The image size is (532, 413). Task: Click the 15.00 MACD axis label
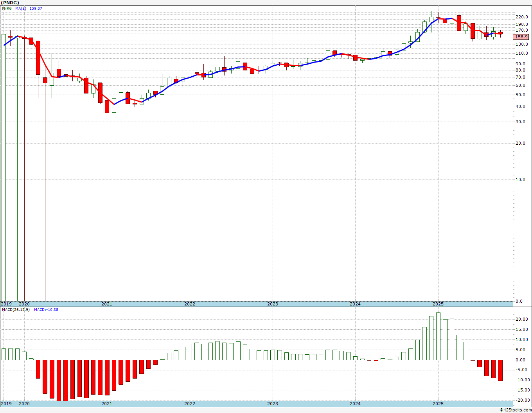[x=521, y=330]
